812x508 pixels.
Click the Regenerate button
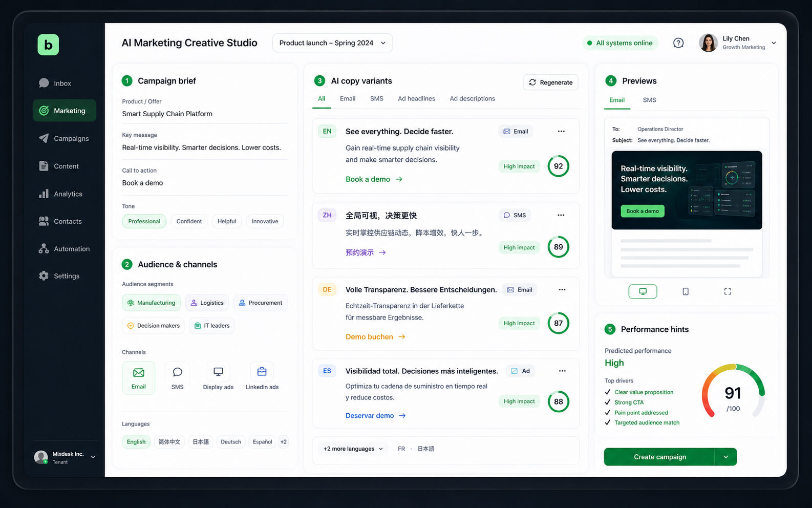[x=550, y=82]
